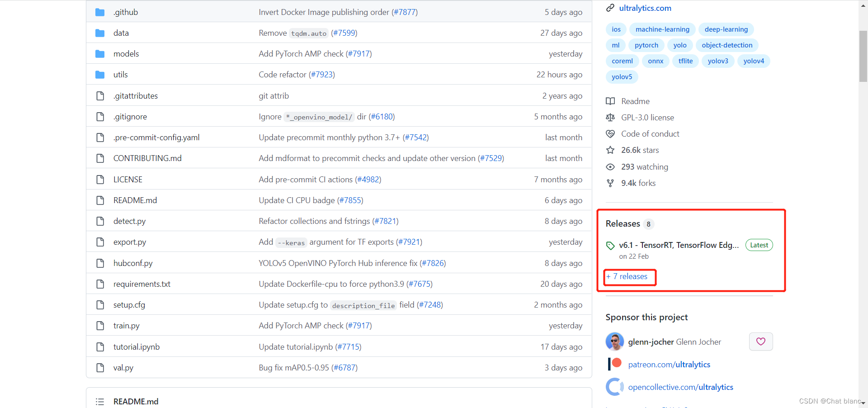Click the file icon beside train.py
868x408 pixels.
point(100,326)
